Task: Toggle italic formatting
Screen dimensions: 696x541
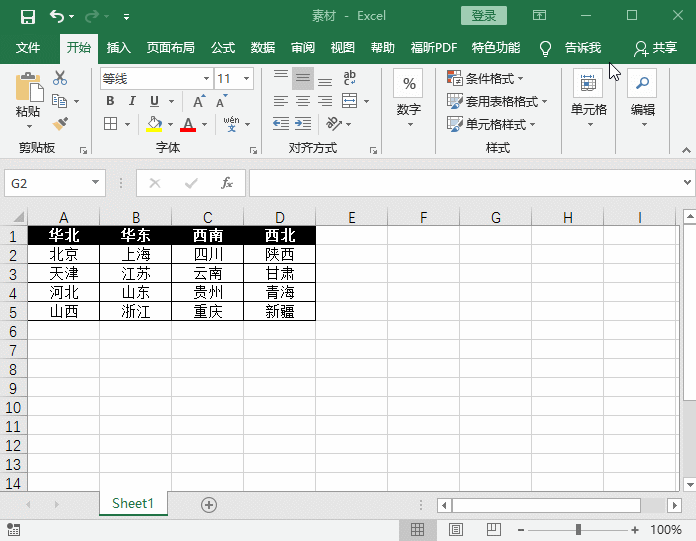Action: (x=132, y=101)
